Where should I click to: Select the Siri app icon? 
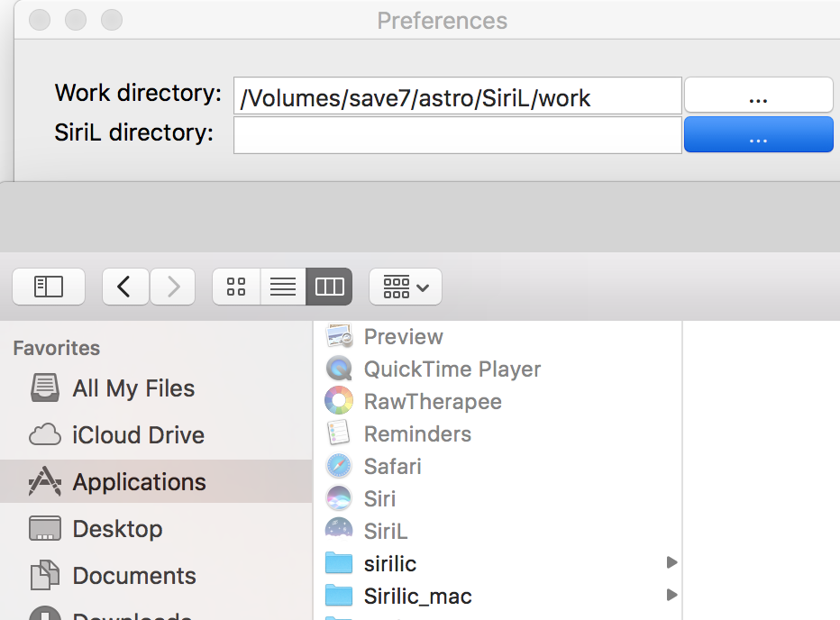pyautogui.click(x=339, y=498)
